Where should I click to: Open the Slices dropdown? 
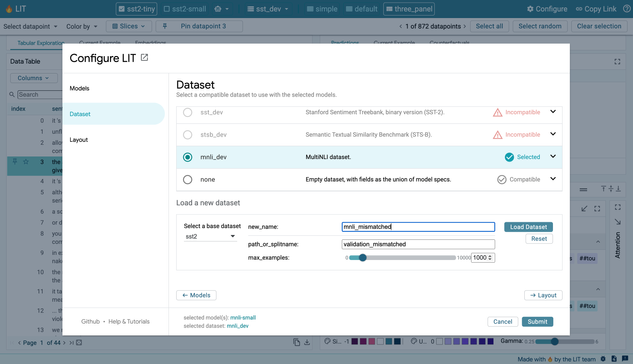coord(129,26)
